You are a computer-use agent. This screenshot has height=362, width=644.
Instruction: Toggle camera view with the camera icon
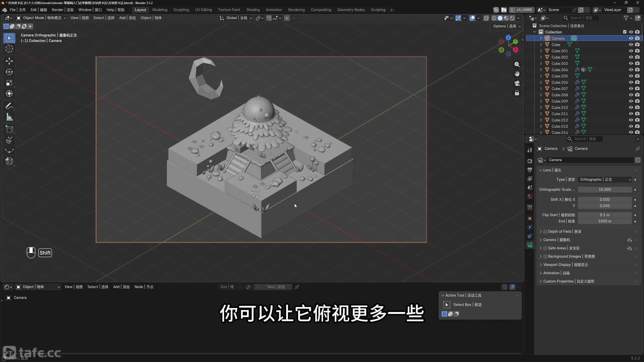point(517,83)
